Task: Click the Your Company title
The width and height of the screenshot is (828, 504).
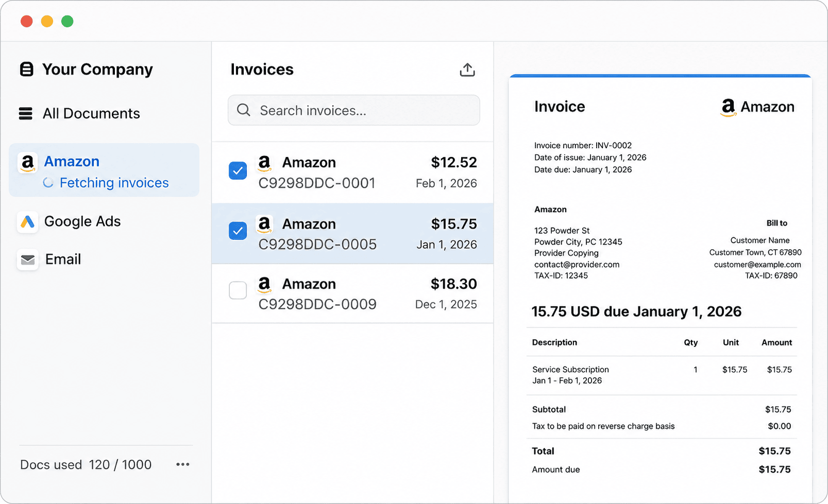Action: pos(97,69)
